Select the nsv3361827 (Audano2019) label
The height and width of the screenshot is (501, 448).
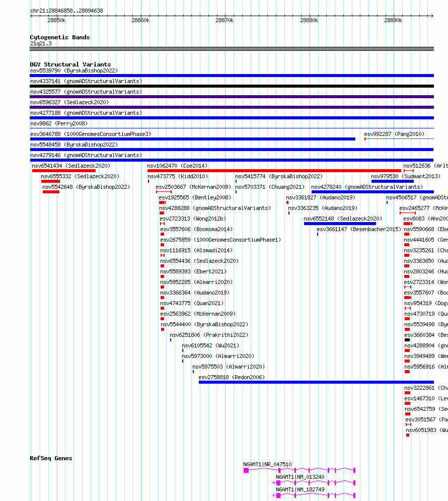click(321, 197)
